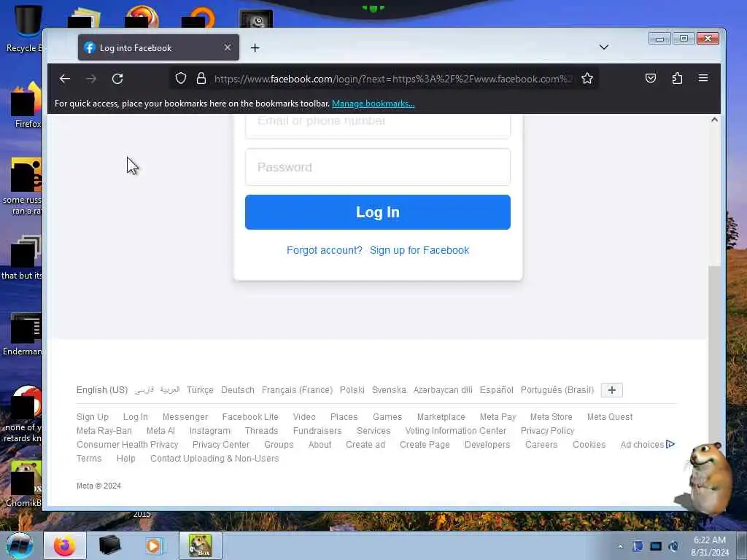Image resolution: width=747 pixels, height=560 pixels.
Task: Switch language to Deutsch
Action: (x=238, y=390)
